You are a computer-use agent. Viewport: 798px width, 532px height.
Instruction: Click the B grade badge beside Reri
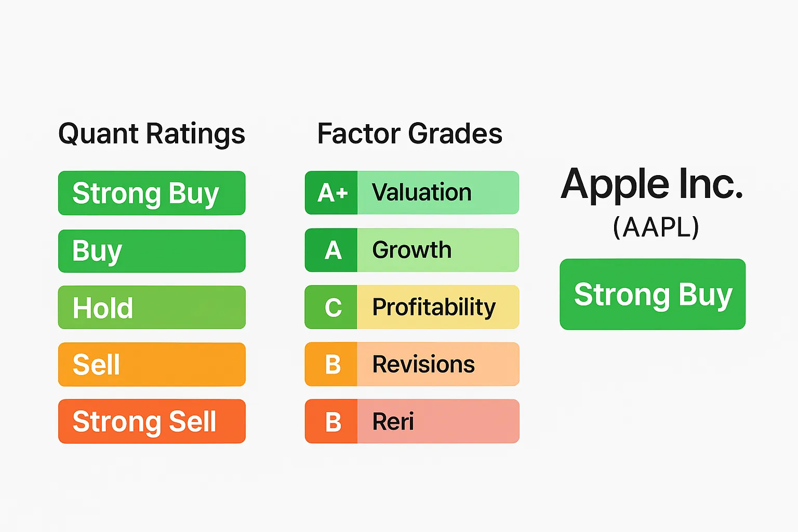(x=331, y=421)
